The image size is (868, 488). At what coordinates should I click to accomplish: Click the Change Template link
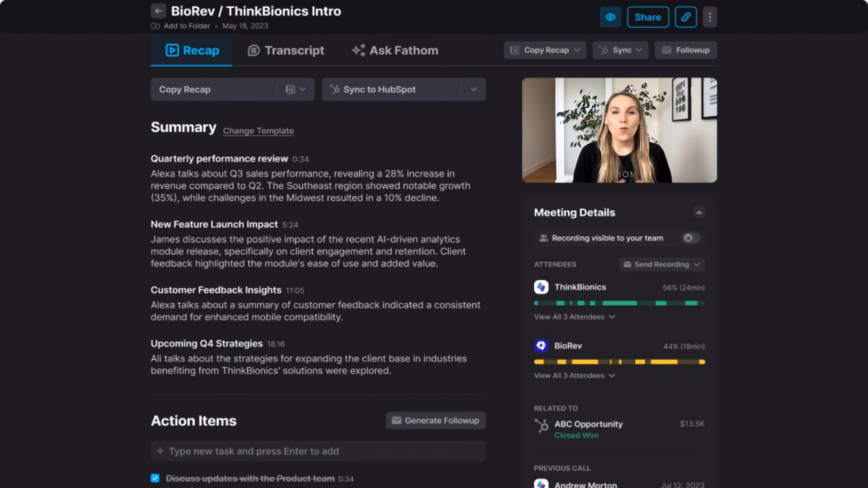[258, 131]
